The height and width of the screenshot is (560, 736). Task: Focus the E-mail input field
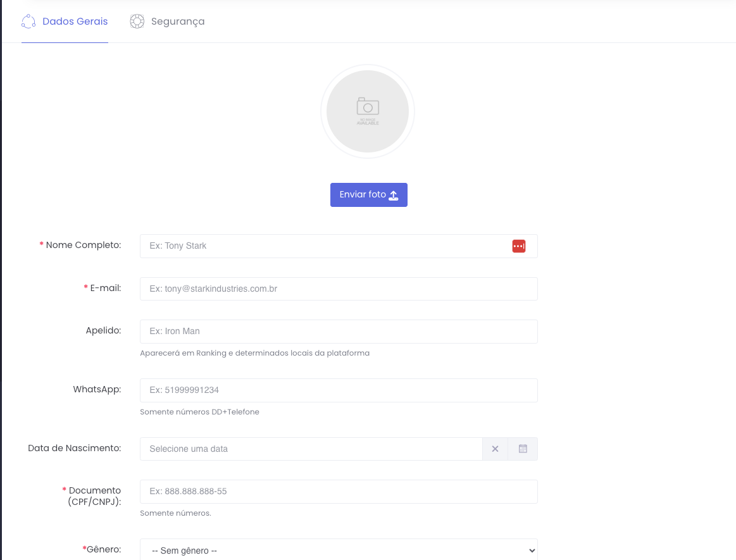[x=339, y=289]
